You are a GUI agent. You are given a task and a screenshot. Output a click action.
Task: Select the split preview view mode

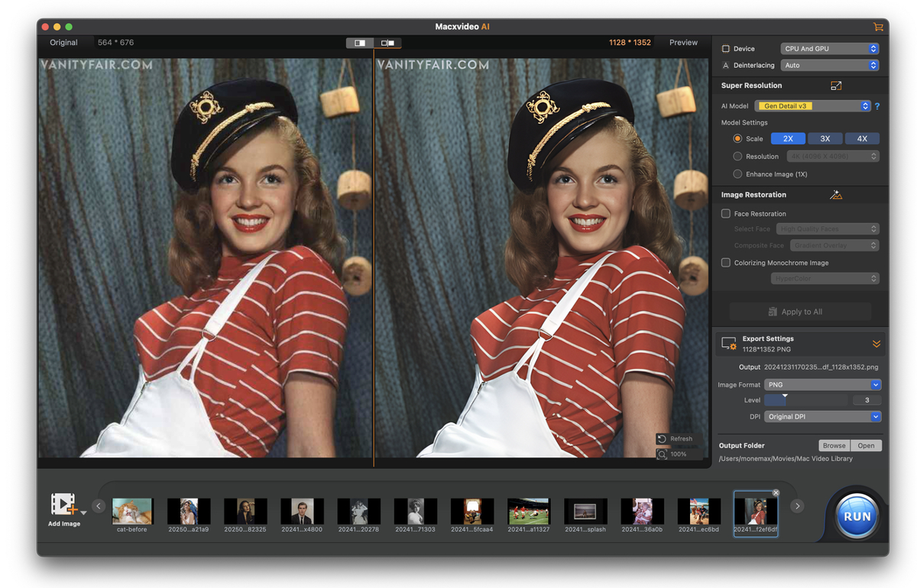click(360, 43)
